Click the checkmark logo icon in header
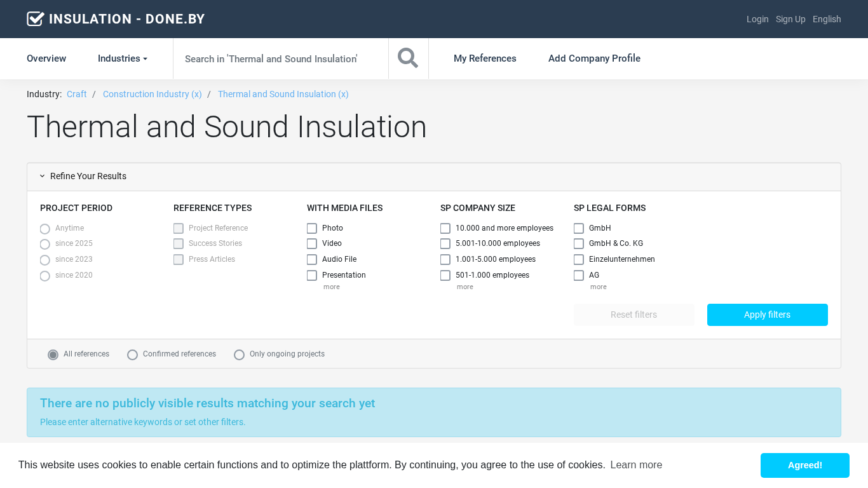This screenshot has width=868, height=488. (x=36, y=19)
